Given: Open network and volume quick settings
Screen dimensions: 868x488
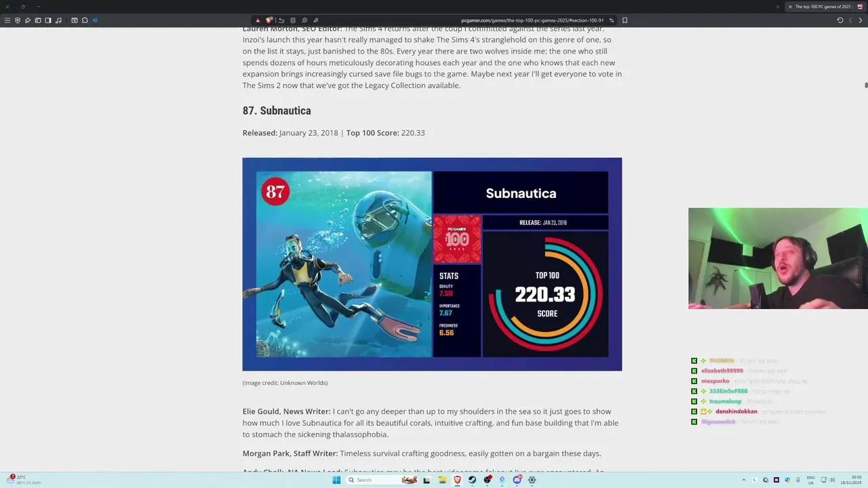Looking at the screenshot, I should (x=827, y=480).
